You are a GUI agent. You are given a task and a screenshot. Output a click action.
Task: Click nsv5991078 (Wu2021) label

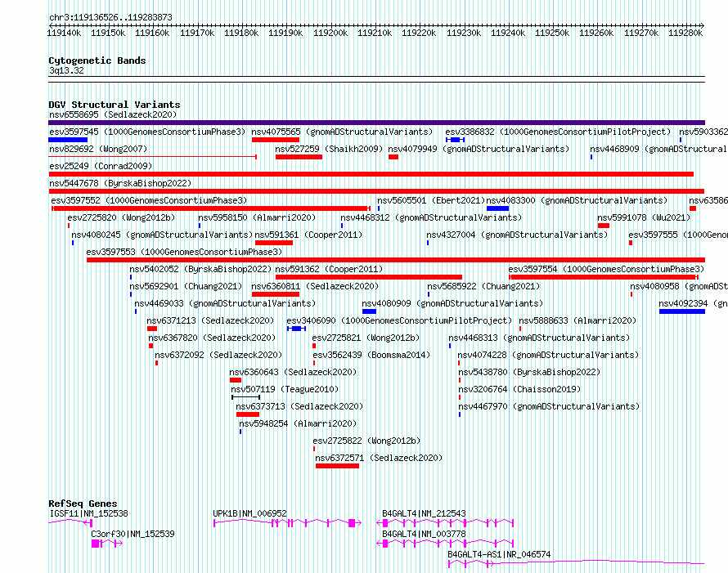(x=644, y=217)
